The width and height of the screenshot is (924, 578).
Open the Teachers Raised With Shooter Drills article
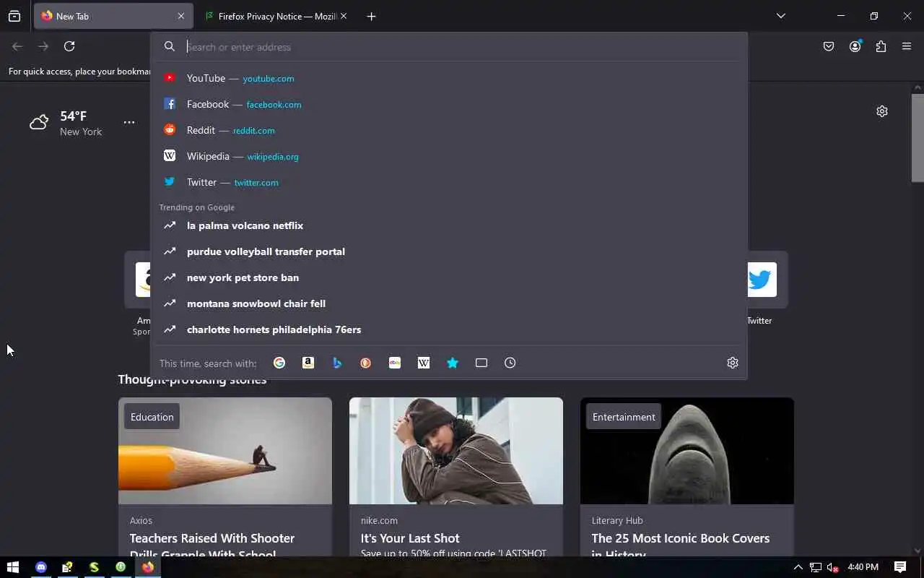click(212, 545)
